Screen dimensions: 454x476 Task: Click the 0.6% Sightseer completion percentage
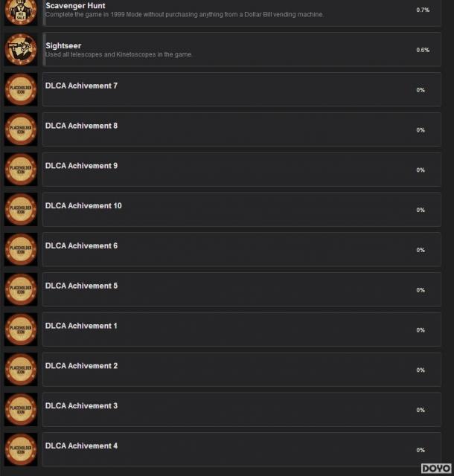[423, 50]
